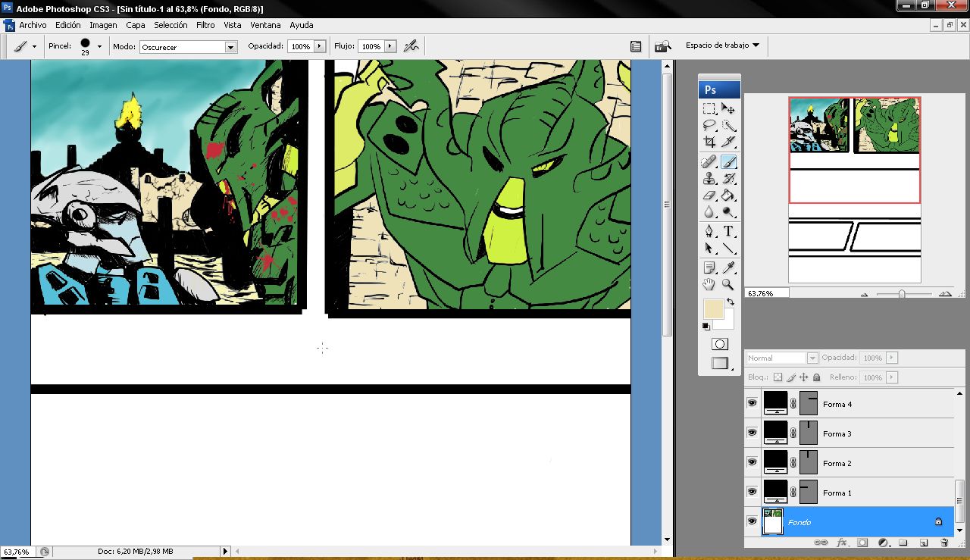Open the Filtro menu
Screen dimensions: 970x560
[x=205, y=25]
